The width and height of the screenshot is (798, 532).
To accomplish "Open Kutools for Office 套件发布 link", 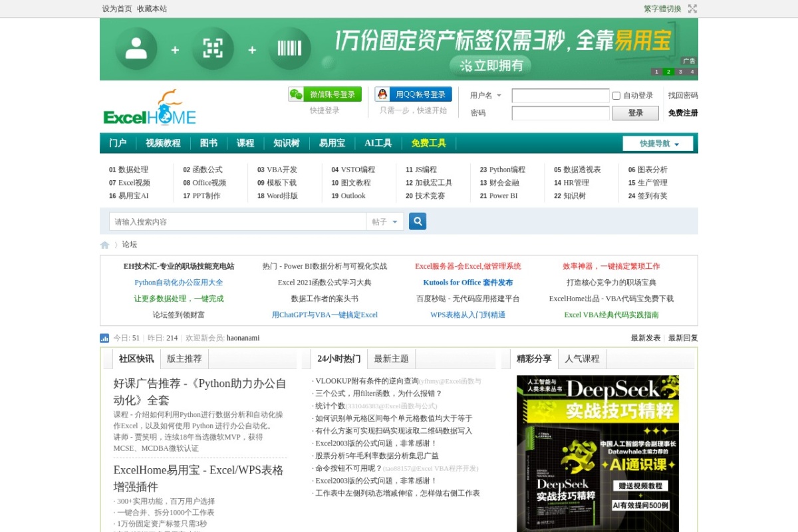I will tap(468, 283).
